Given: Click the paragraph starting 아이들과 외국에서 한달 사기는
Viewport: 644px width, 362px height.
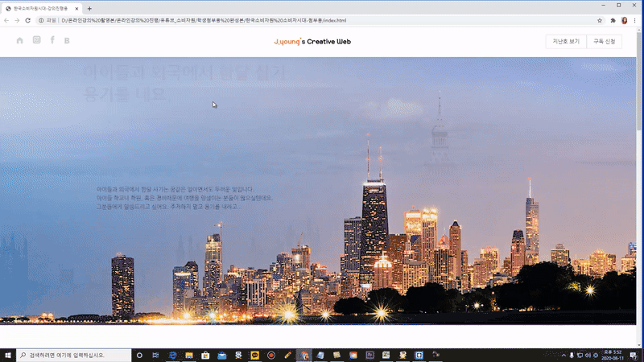Looking at the screenshot, I should click(x=184, y=198).
